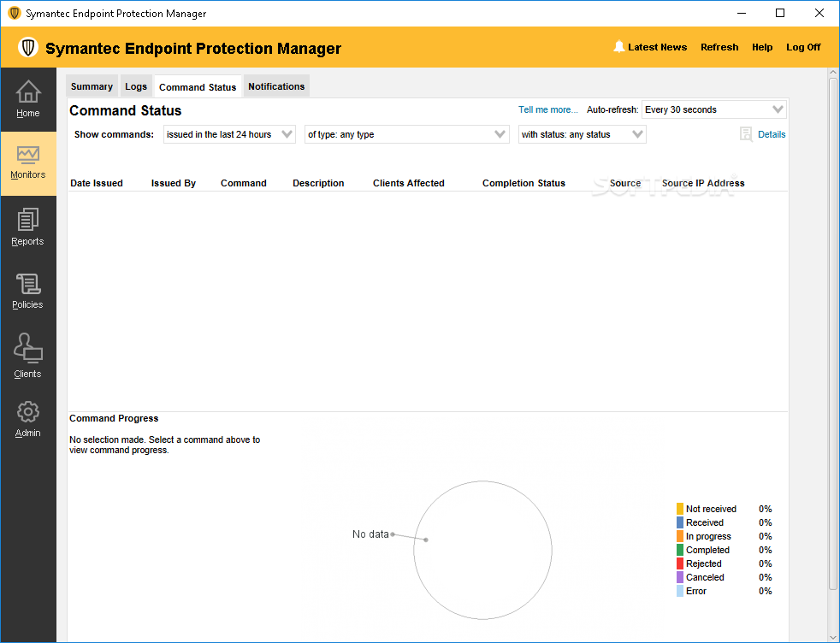Open Help from the header
Screen dimensions: 840x643
point(762,47)
